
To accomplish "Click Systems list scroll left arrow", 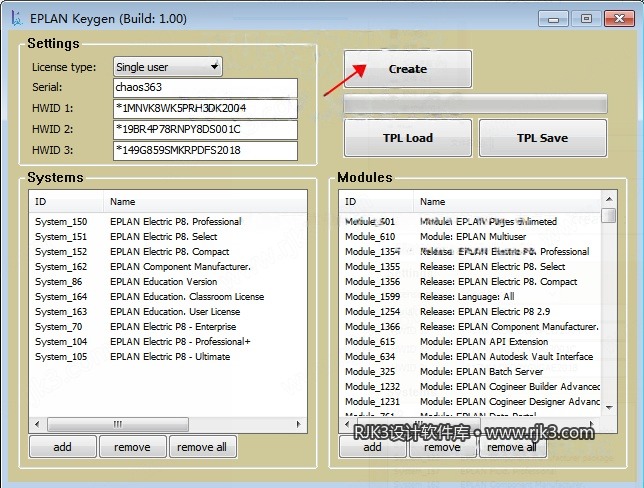I will (x=37, y=424).
